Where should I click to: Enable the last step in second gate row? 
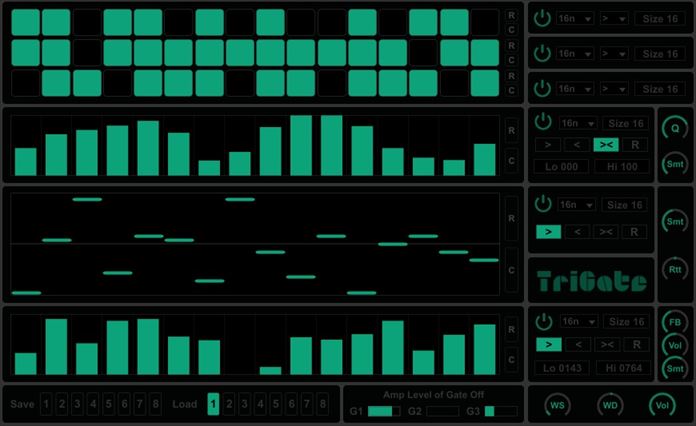pos(485,52)
